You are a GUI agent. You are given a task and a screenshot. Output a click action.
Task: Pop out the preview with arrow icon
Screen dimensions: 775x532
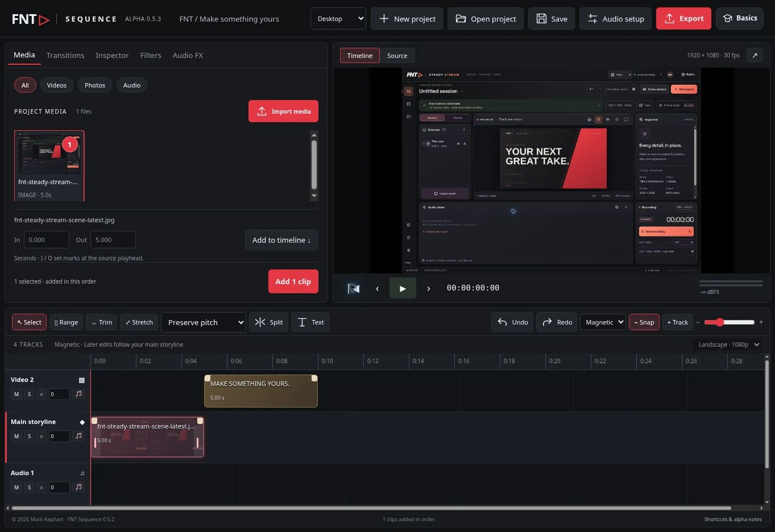coord(755,55)
